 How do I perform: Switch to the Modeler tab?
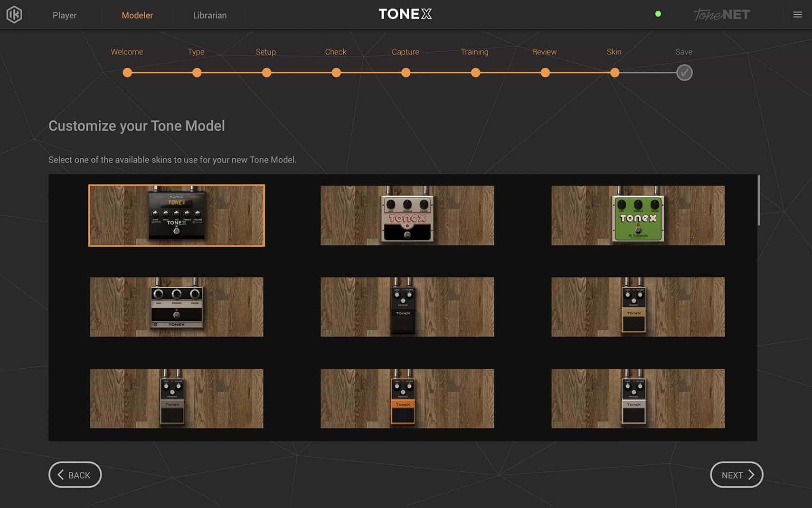(x=137, y=15)
